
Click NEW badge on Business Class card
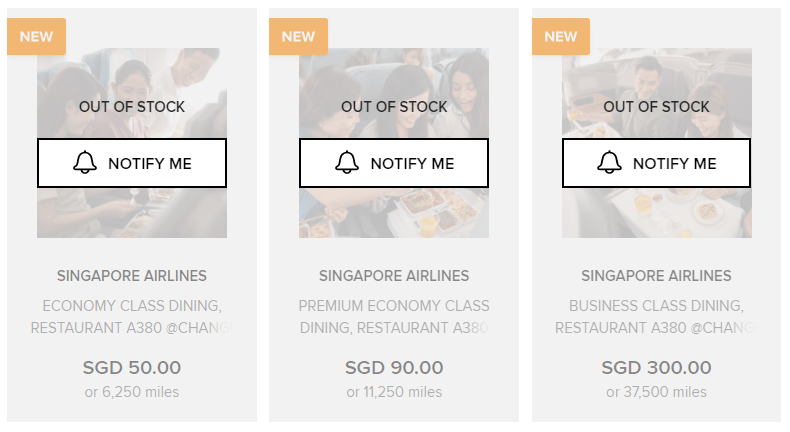(x=561, y=37)
